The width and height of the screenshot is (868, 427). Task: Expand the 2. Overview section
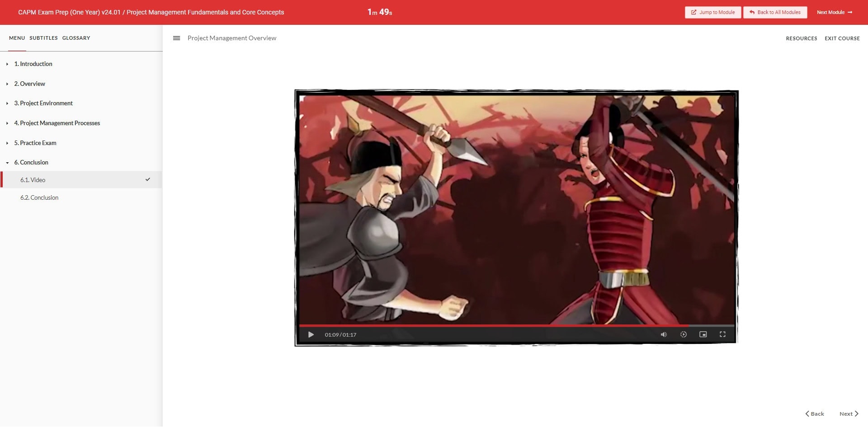(x=29, y=84)
